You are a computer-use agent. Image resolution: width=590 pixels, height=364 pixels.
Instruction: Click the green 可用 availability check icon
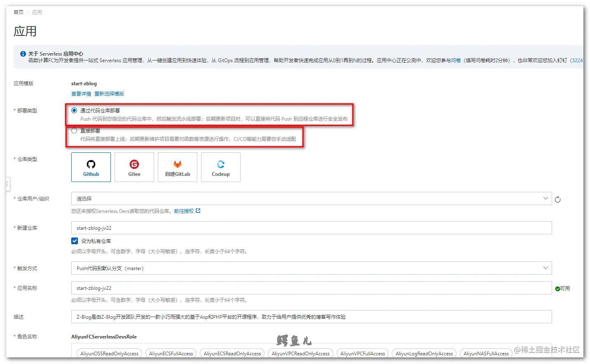(557, 289)
